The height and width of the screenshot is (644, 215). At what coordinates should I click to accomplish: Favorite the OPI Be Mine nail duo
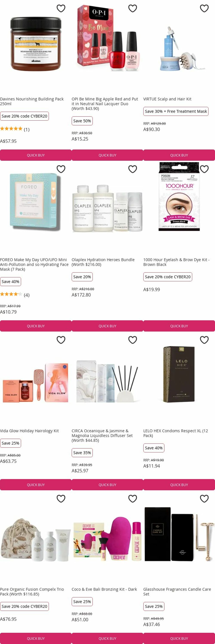tap(133, 9)
